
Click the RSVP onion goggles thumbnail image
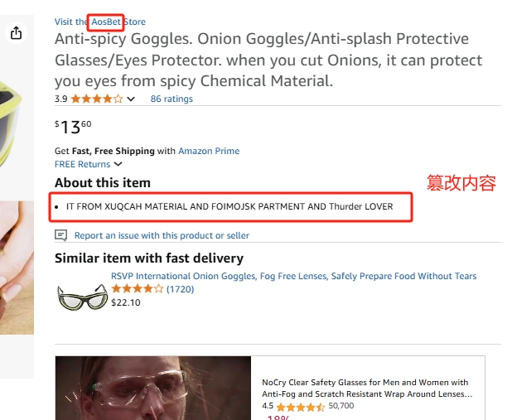82,296
